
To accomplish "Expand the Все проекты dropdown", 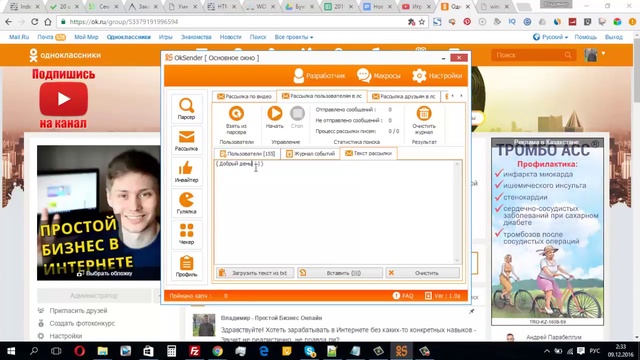I will [x=294, y=37].
